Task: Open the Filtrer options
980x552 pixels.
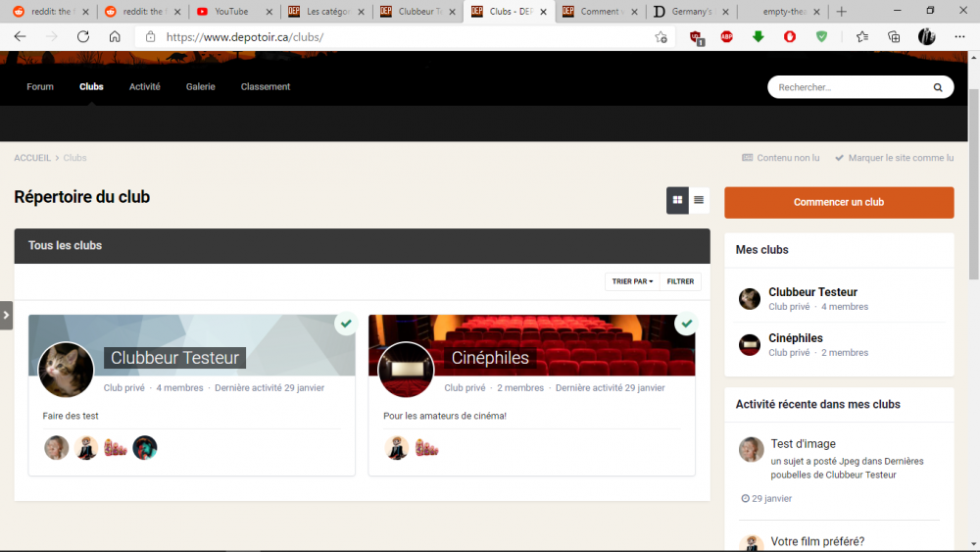Action: tap(680, 281)
